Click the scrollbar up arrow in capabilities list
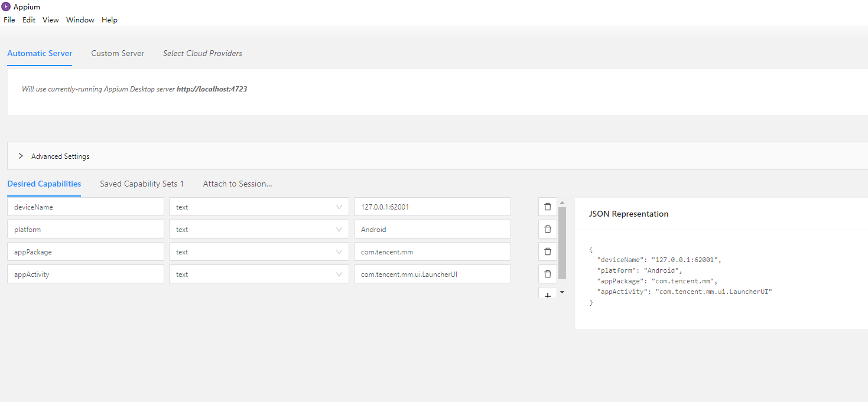This screenshot has height=402, width=868. click(x=562, y=202)
